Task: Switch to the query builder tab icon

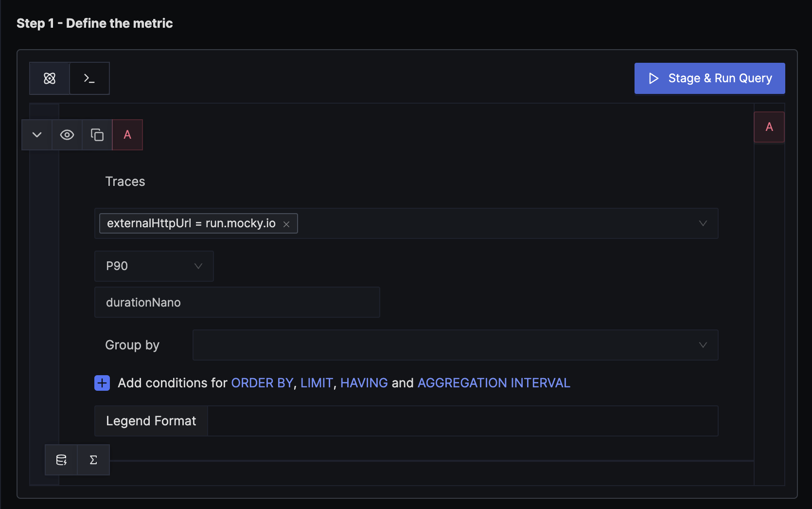Action: pyautogui.click(x=50, y=78)
